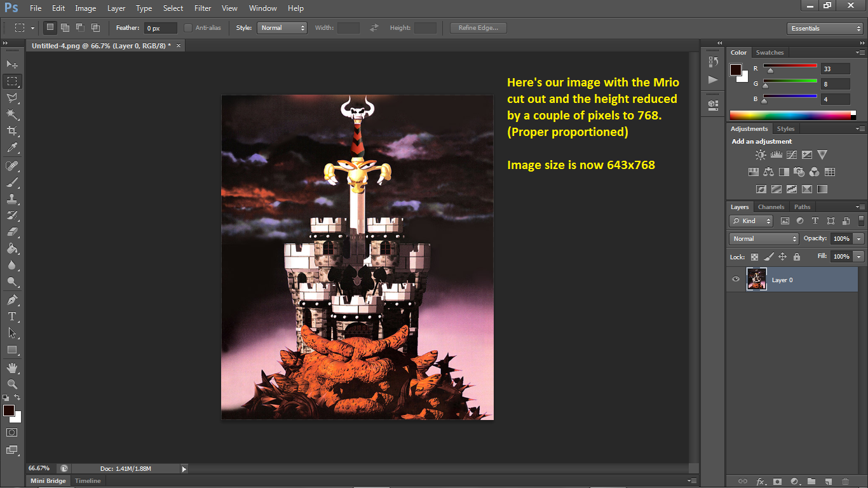Add a Brightness/Contrast adjustment
This screenshot has width=868, height=488.
(761, 154)
